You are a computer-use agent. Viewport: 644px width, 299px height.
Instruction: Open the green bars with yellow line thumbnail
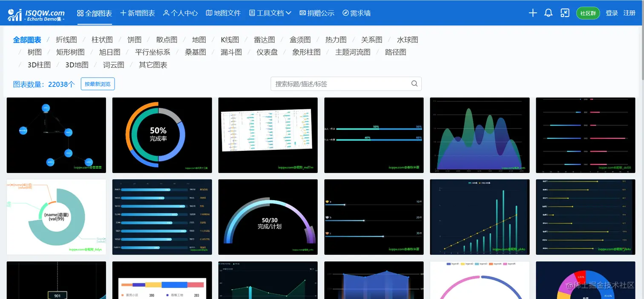[x=480, y=217]
